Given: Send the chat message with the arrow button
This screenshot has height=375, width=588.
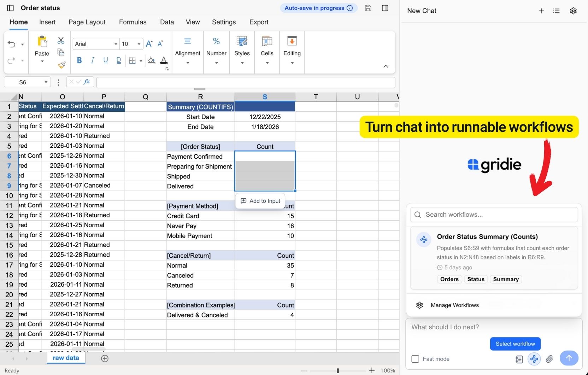Looking at the screenshot, I should [569, 358].
